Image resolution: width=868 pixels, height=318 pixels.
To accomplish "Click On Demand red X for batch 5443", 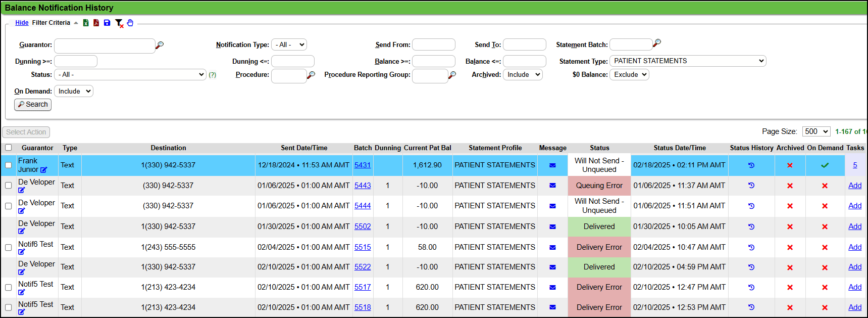I will tap(825, 186).
